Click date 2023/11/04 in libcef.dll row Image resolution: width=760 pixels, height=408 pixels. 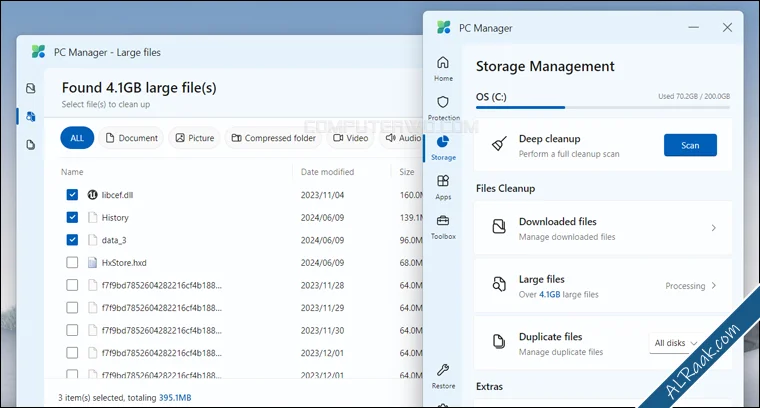click(322, 195)
